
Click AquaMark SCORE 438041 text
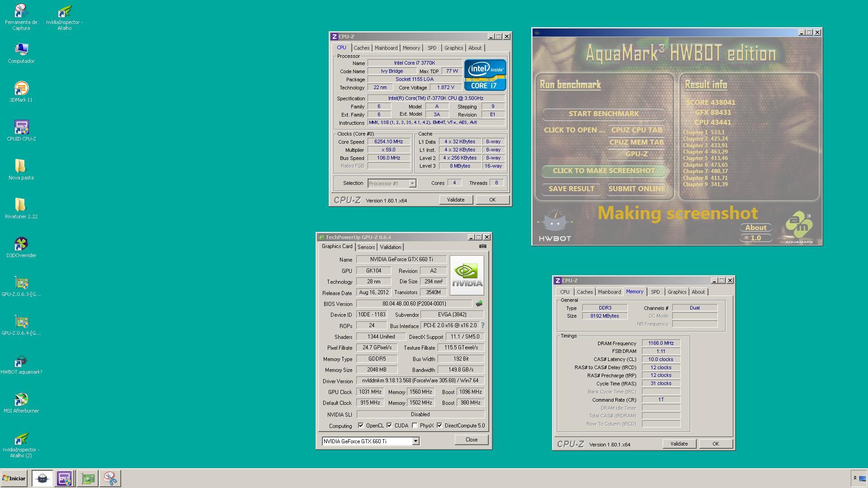710,103
